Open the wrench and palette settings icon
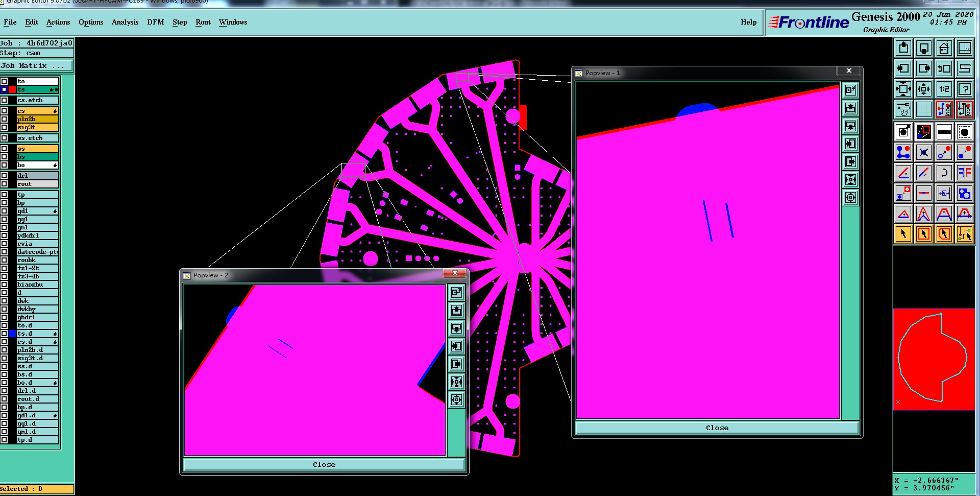Image resolution: width=980 pixels, height=496 pixels. [x=903, y=109]
